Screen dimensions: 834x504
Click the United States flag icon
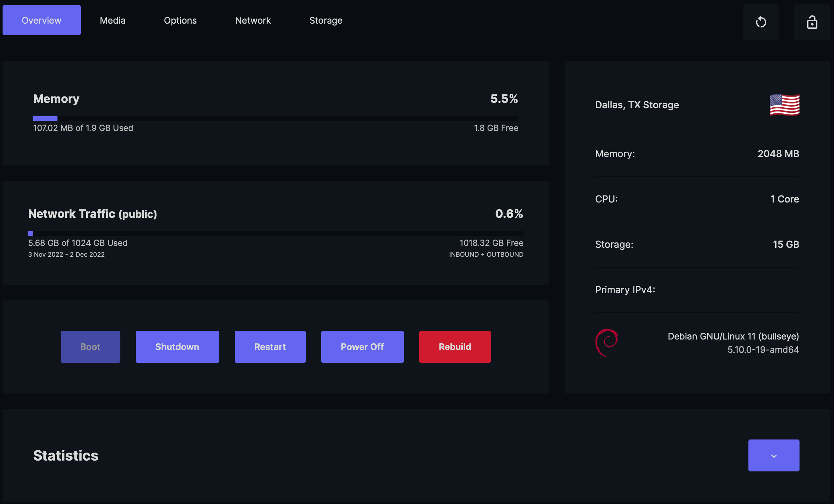(784, 105)
